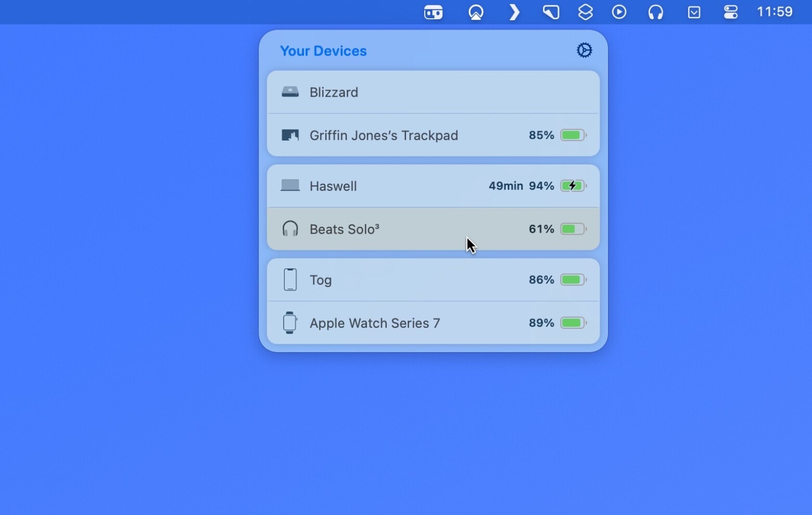Connect to Beats Solo³
This screenshot has width=812, height=515.
[433, 229]
